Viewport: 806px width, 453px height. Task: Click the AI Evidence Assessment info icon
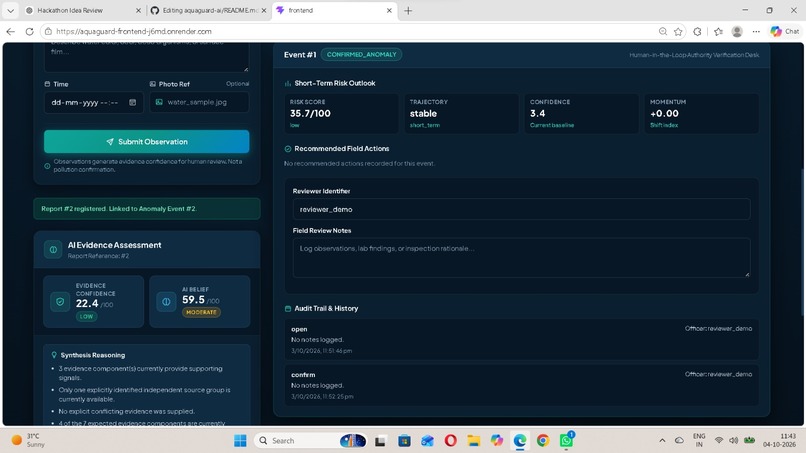coord(53,250)
